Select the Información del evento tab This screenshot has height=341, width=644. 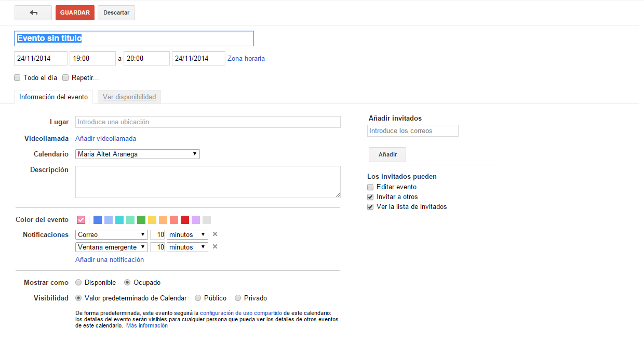coord(53,97)
